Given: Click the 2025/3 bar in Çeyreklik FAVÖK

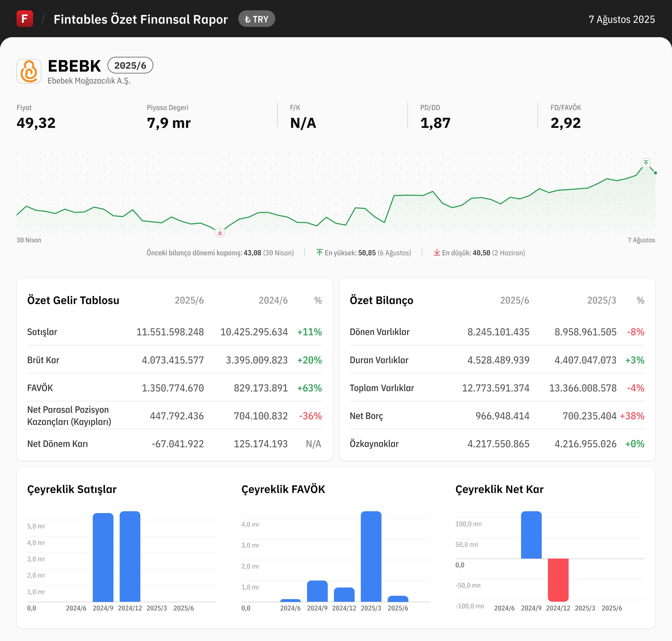Looking at the screenshot, I should [x=371, y=556].
